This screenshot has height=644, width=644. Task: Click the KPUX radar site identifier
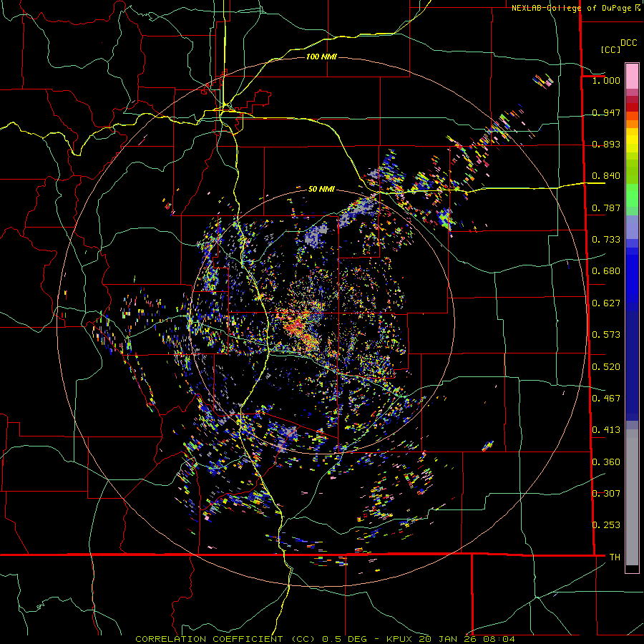tap(401, 639)
